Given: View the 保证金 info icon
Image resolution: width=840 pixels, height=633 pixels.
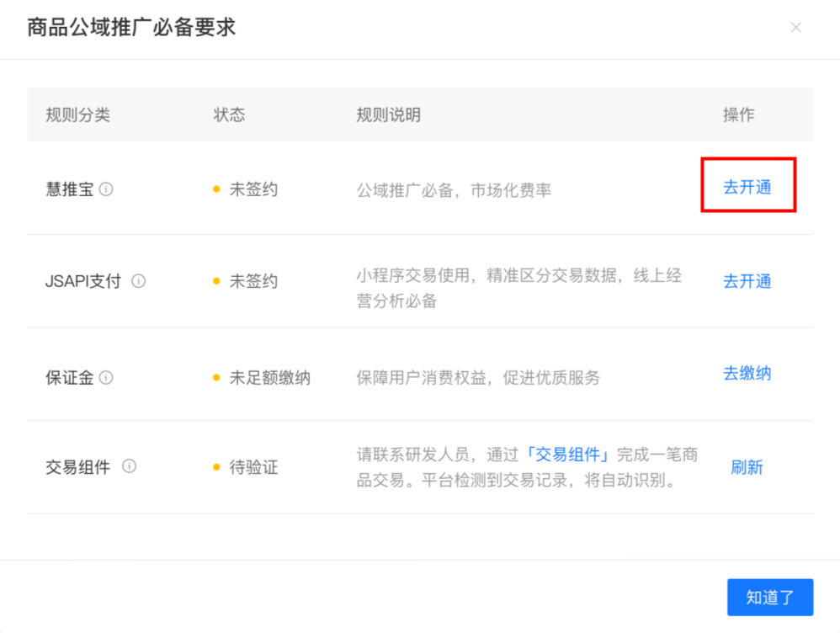Looking at the screenshot, I should tap(105, 377).
